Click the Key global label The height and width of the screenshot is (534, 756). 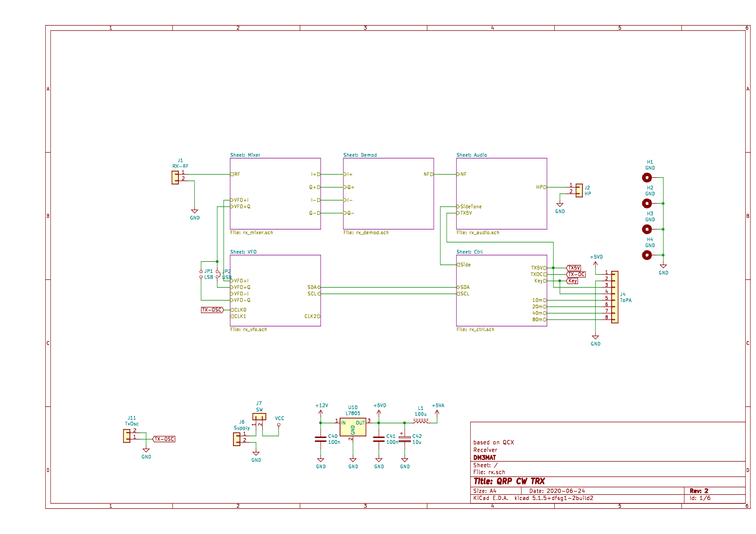click(572, 281)
